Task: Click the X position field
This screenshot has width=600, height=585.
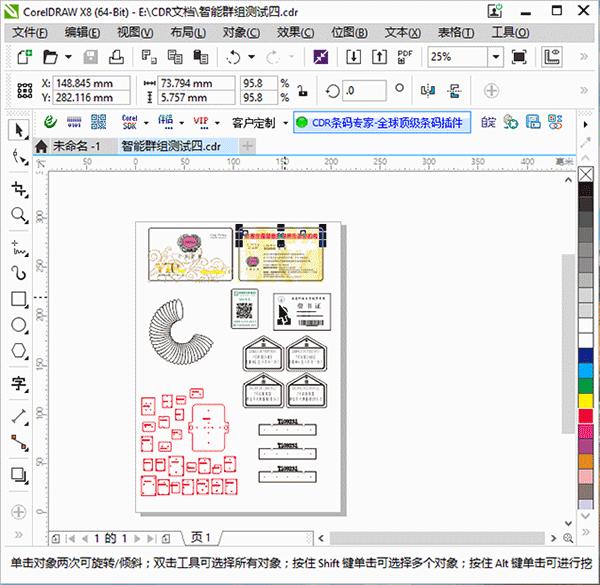Action: [x=91, y=83]
